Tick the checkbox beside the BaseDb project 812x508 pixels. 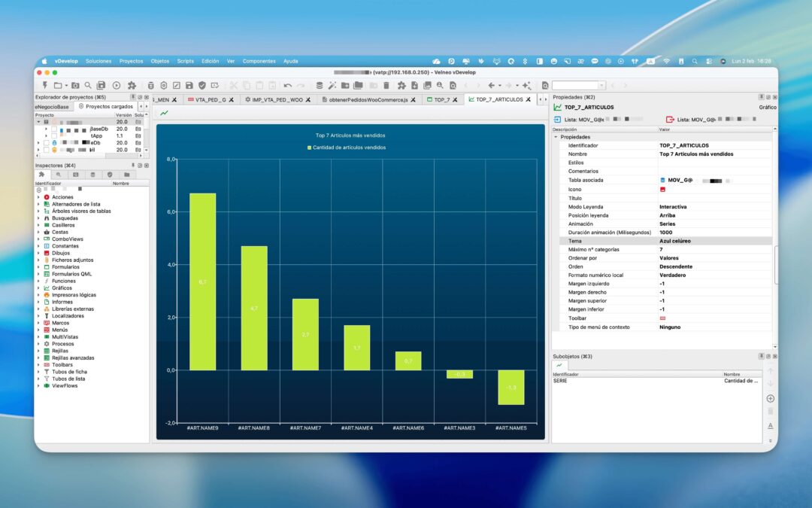point(54,129)
